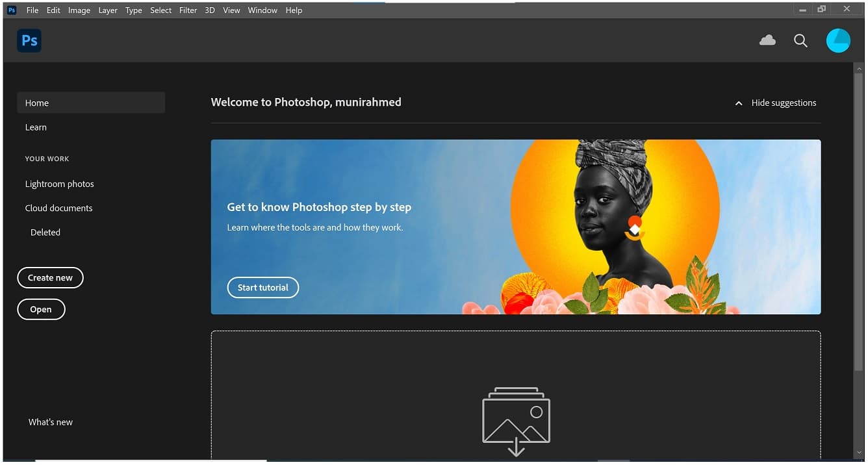868x465 pixels.
Task: Open the Image menu
Action: pos(79,10)
